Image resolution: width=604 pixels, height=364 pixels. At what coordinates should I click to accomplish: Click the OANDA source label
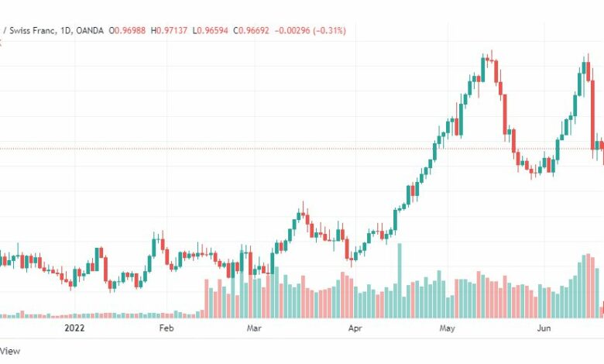(90, 30)
